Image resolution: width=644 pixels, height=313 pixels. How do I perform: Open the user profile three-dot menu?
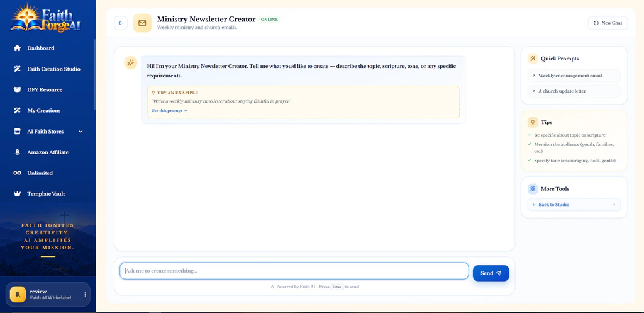click(x=85, y=295)
